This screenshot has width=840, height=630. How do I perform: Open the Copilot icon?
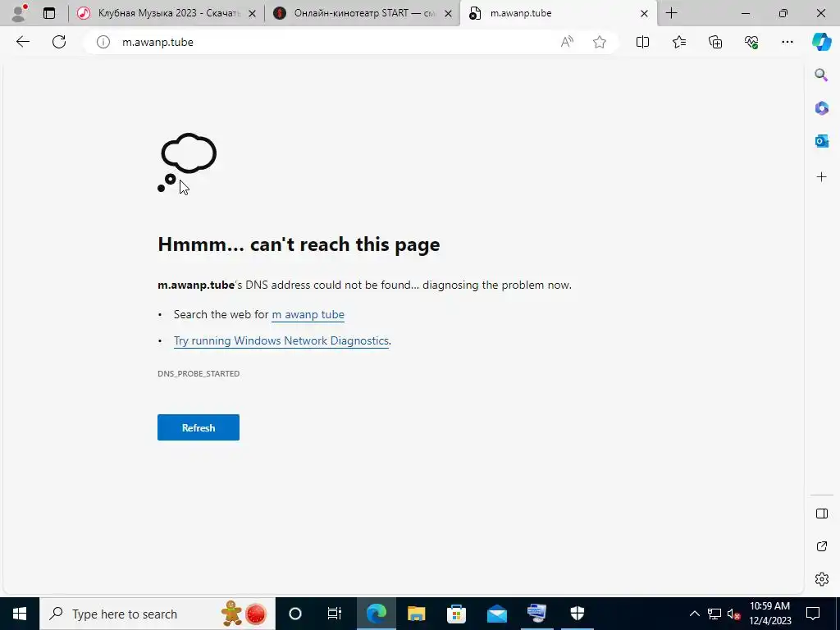click(x=822, y=42)
